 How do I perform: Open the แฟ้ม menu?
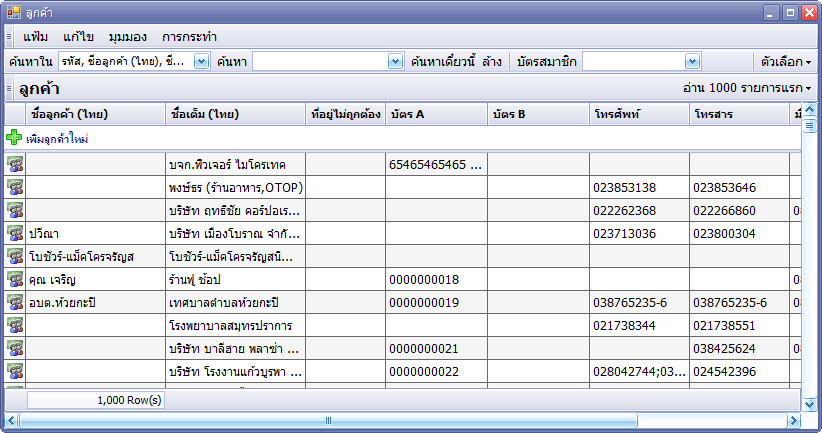point(36,37)
